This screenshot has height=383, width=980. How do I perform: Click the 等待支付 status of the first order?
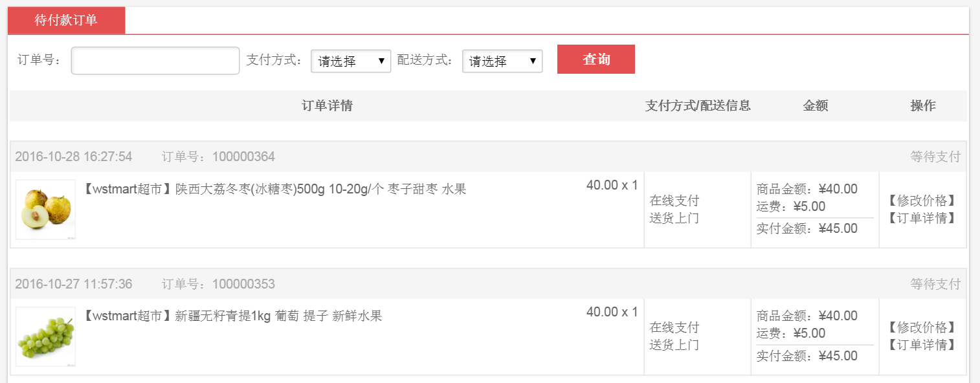point(935,157)
